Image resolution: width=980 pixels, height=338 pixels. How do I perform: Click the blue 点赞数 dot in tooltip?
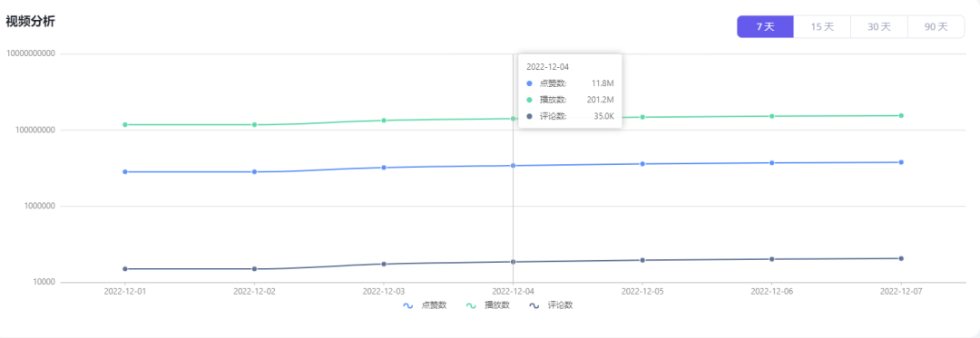pos(530,83)
